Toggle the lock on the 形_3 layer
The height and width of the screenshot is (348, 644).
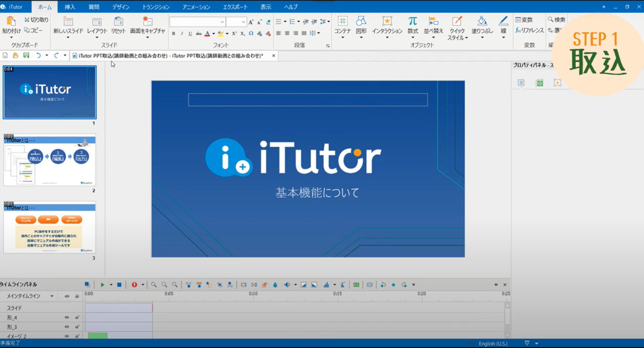point(77,327)
